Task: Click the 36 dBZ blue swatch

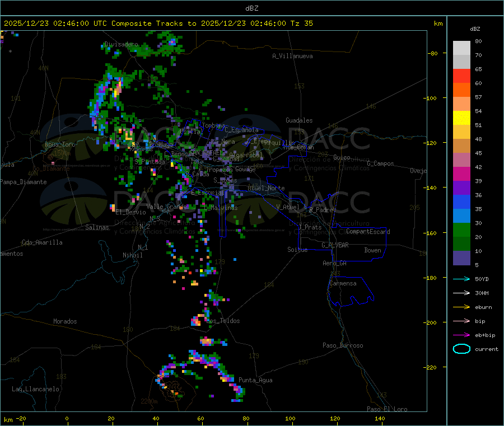Action: (x=461, y=202)
